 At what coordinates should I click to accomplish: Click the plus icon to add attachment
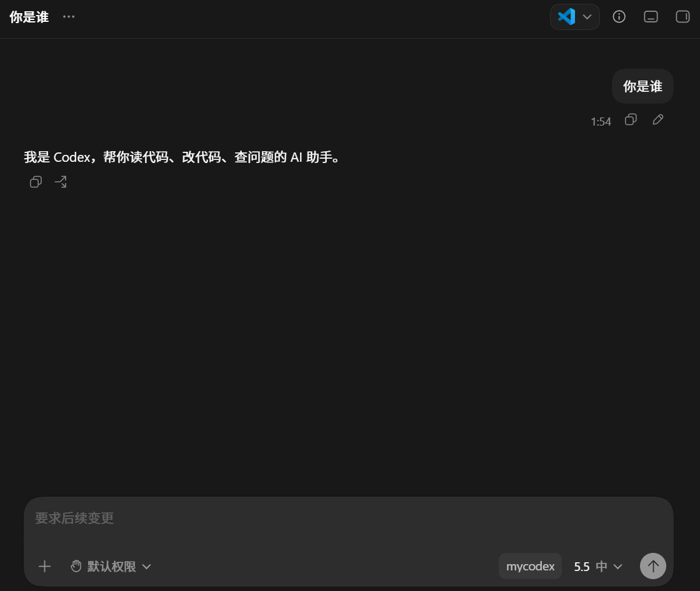tap(44, 567)
